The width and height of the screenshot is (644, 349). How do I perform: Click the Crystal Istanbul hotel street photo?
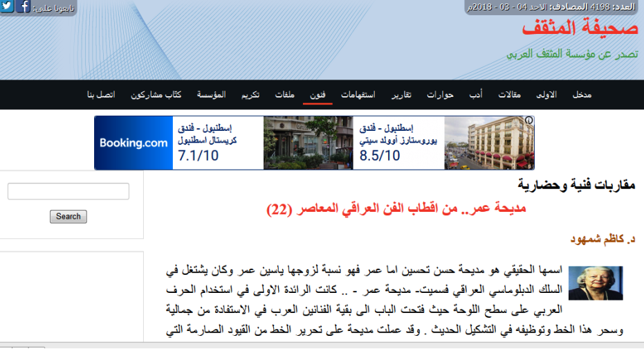point(308,143)
